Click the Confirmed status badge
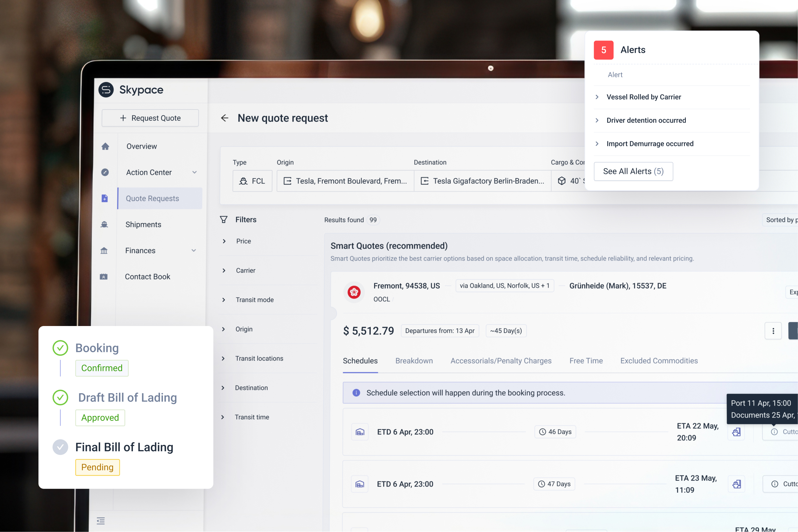798x532 pixels. [101, 368]
